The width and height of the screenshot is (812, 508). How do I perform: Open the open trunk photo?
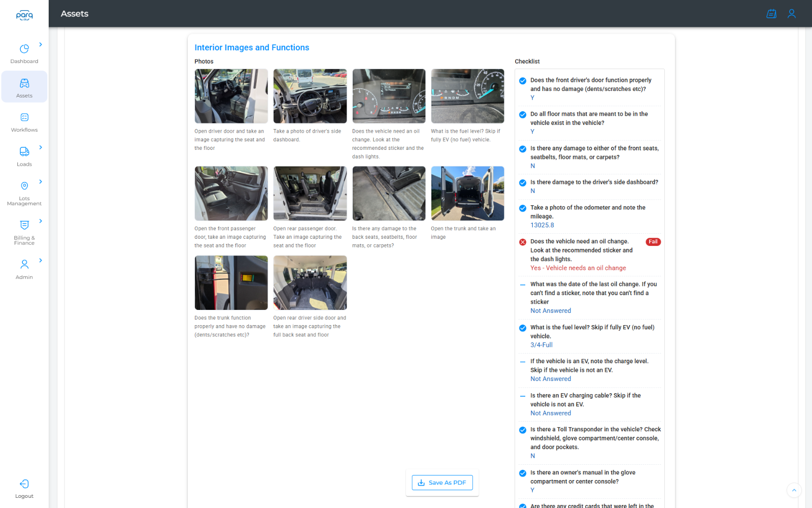click(x=468, y=194)
